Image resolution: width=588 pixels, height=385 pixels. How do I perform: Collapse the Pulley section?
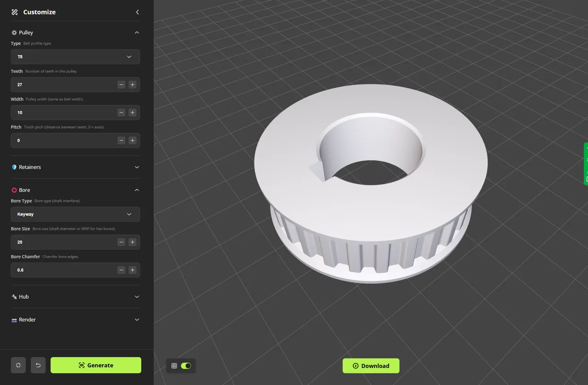[137, 33]
